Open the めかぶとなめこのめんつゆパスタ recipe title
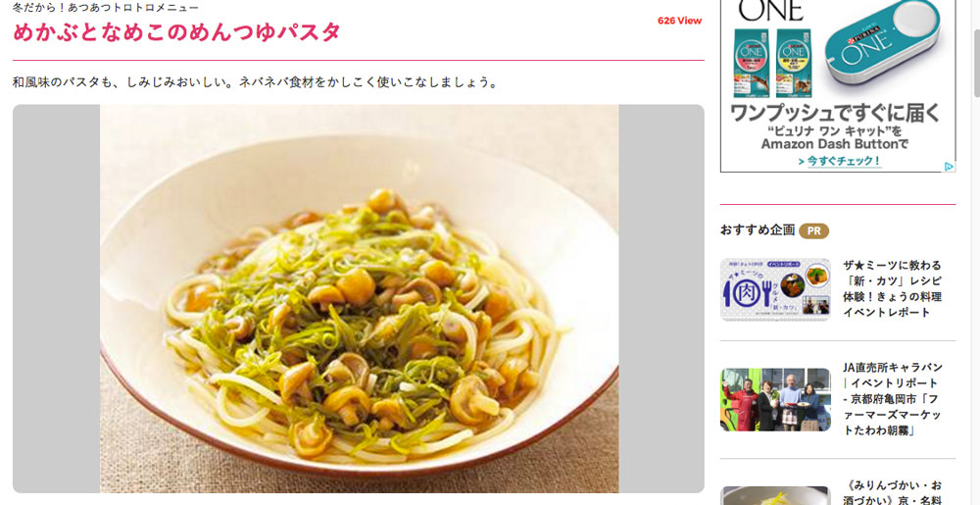This screenshot has height=505, width=980. 176,31
